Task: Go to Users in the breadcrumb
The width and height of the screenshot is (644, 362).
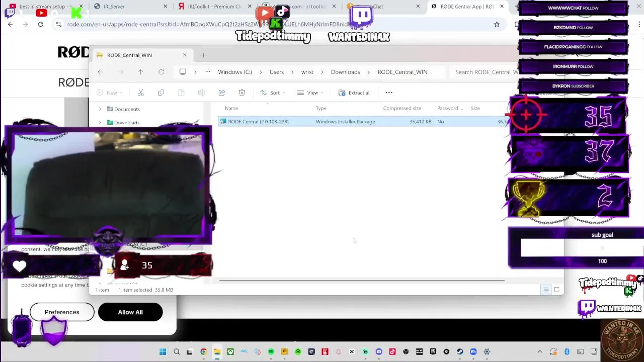Action: pos(277,72)
